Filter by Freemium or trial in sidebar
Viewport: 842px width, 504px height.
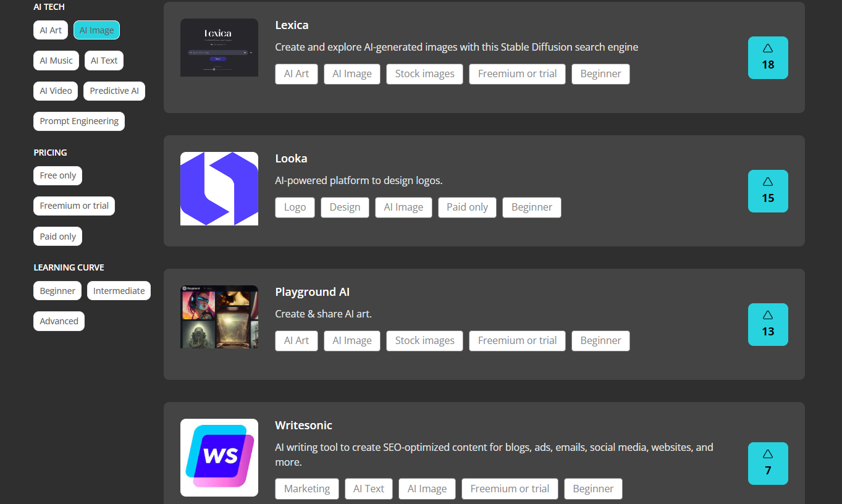coord(74,206)
